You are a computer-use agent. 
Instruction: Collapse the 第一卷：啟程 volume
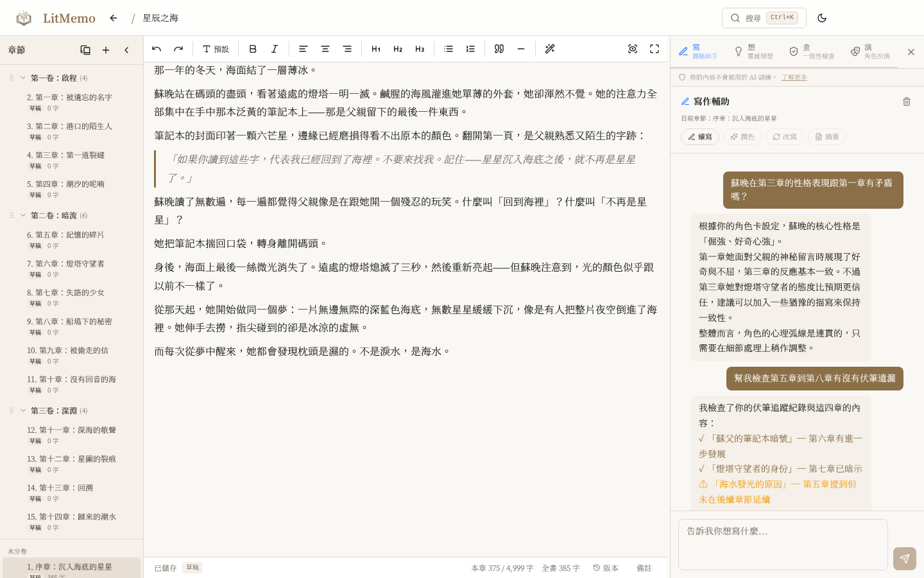click(x=23, y=78)
